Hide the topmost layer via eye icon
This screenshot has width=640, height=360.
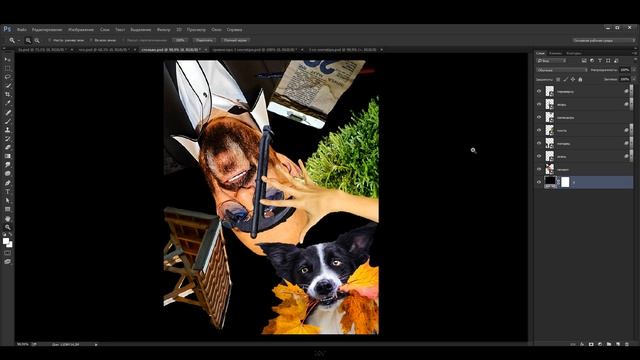(x=539, y=91)
